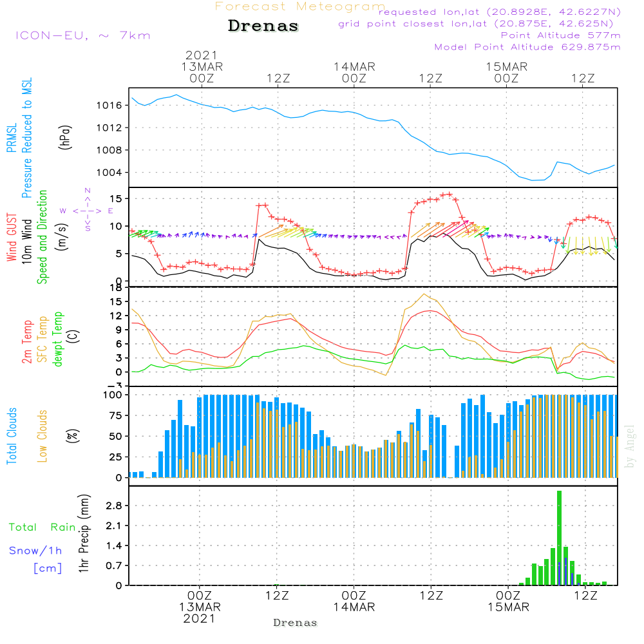Click '15MAR' on the bottom time axis
644x644 pixels.
509,607
